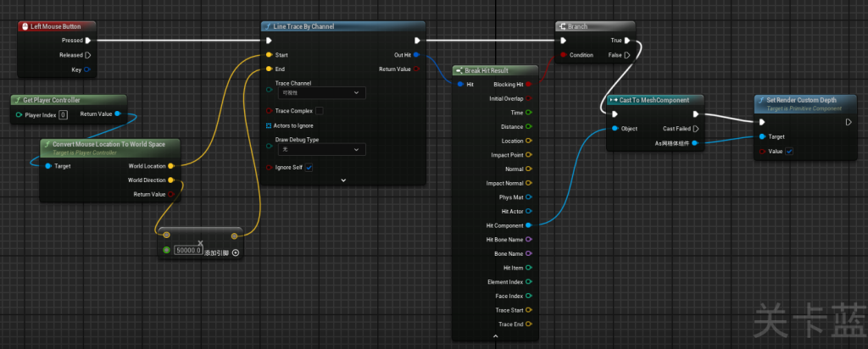The image size is (868, 349).
Task: Click the World Direction output pin
Action: point(171,180)
